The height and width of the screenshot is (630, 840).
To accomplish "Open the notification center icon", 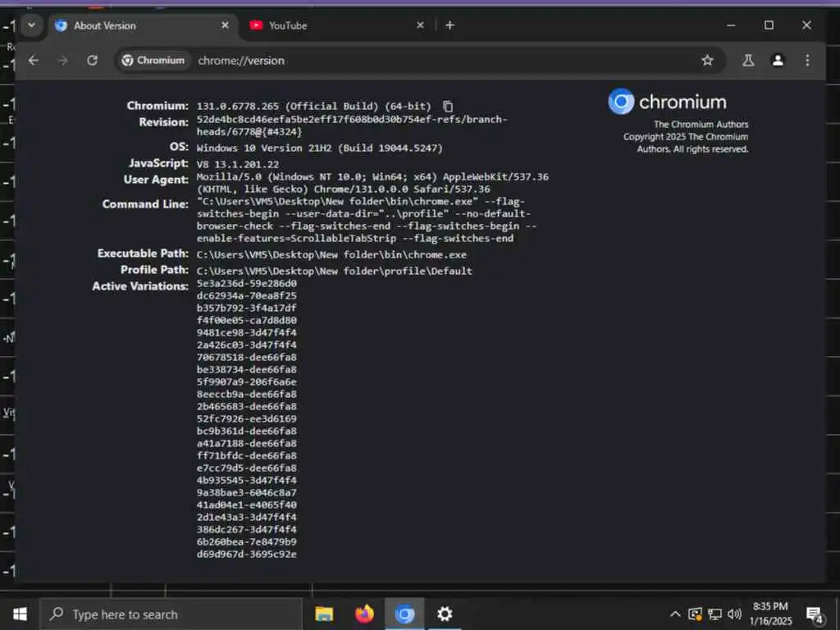I will coord(815,614).
